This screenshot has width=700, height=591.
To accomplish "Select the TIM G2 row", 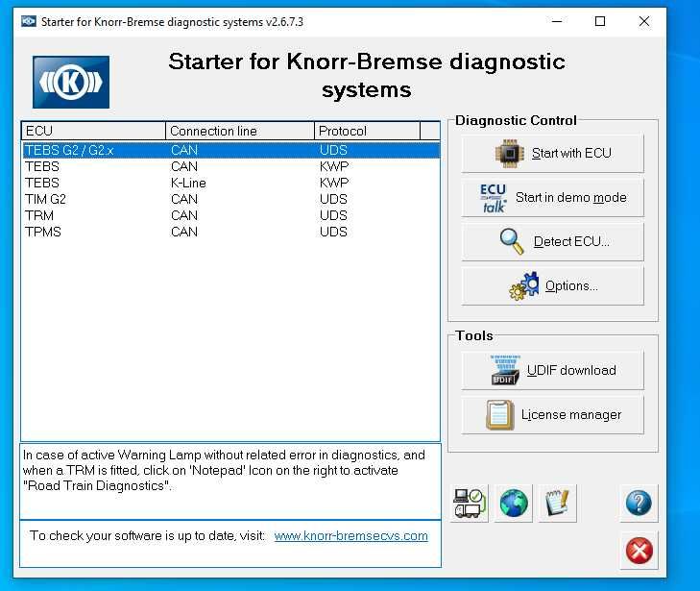I will pyautogui.click(x=230, y=199).
